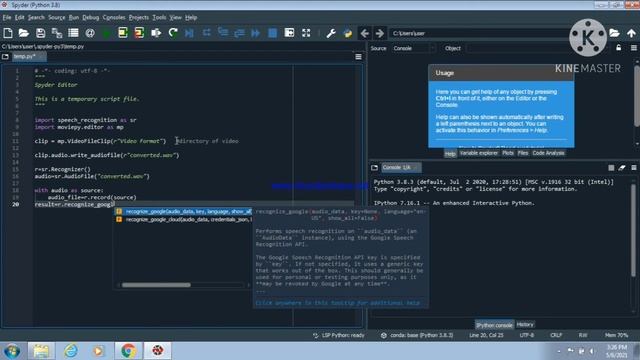Viewport: 640px width, 360px height.
Task: Toggle the Help pane lock icon
Action: tap(619, 48)
